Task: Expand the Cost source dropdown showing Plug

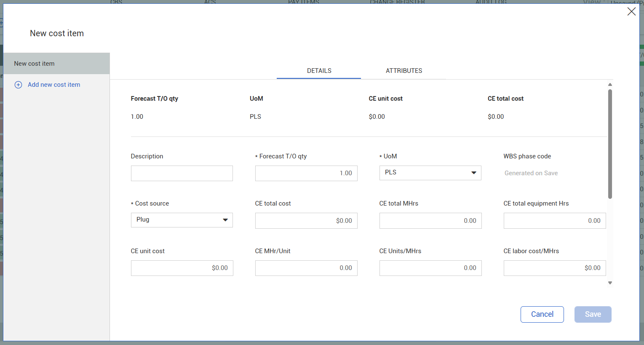Action: coord(182,220)
